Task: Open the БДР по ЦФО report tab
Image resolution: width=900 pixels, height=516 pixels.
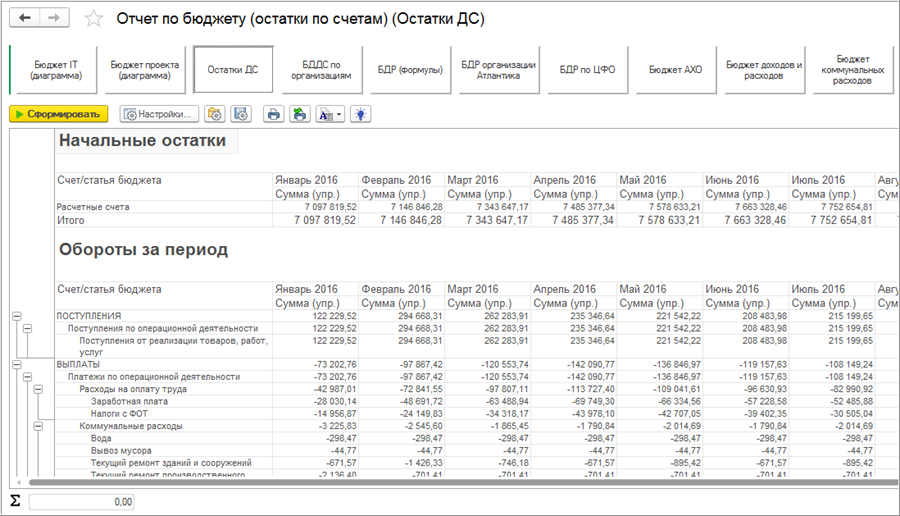Action: [587, 70]
